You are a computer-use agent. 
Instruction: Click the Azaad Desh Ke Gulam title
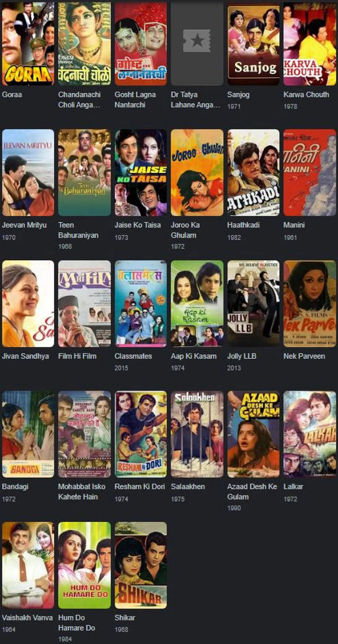pyautogui.click(x=252, y=491)
